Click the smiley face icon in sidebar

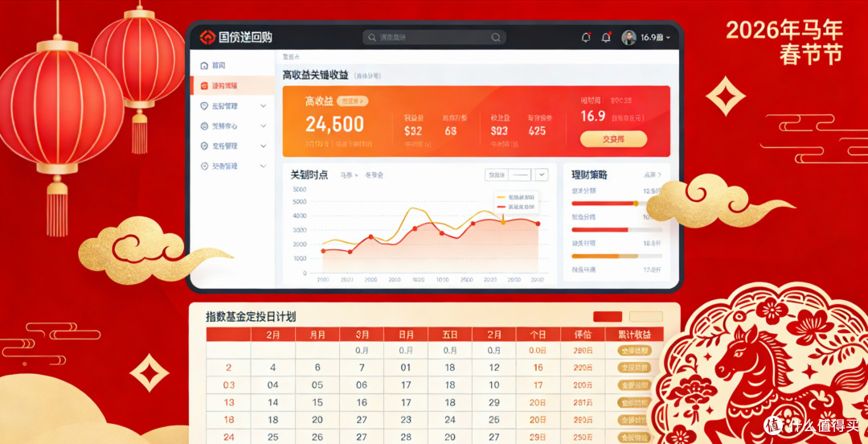(204, 125)
